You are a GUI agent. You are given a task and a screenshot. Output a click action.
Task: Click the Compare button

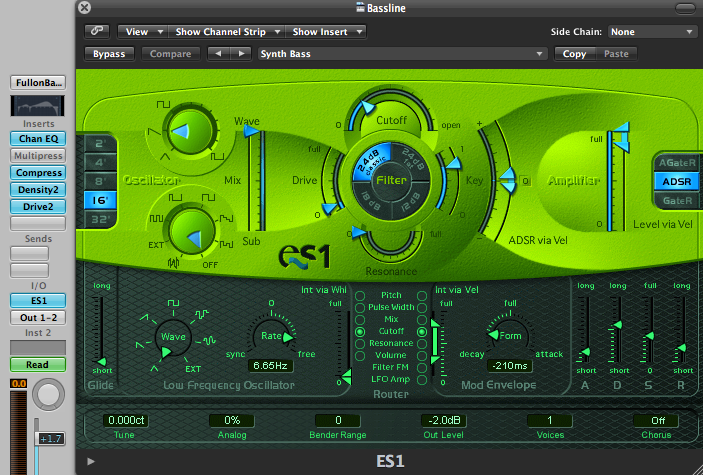(170, 54)
